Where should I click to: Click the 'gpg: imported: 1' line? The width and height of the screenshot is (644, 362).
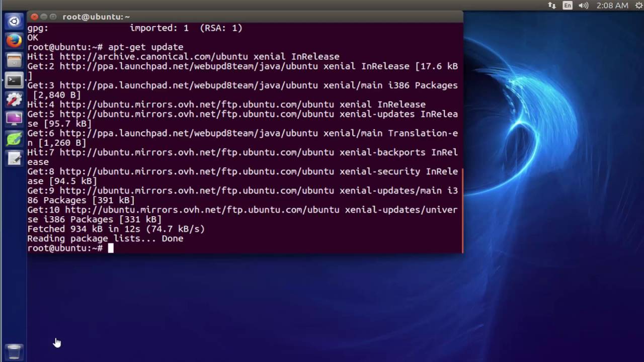pos(135,28)
